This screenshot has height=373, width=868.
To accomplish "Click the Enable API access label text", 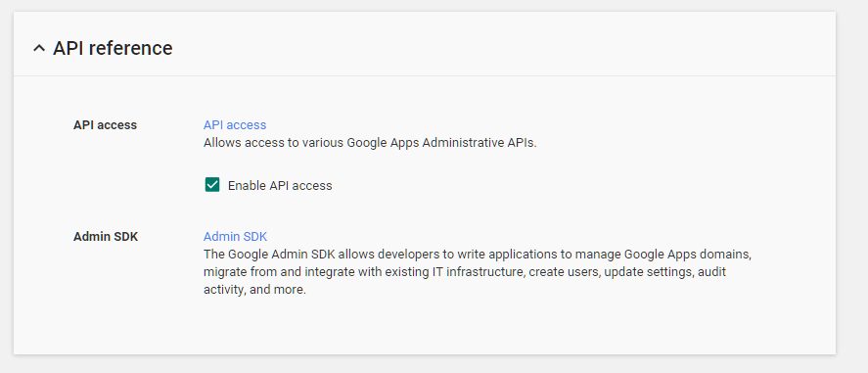I will [280, 186].
